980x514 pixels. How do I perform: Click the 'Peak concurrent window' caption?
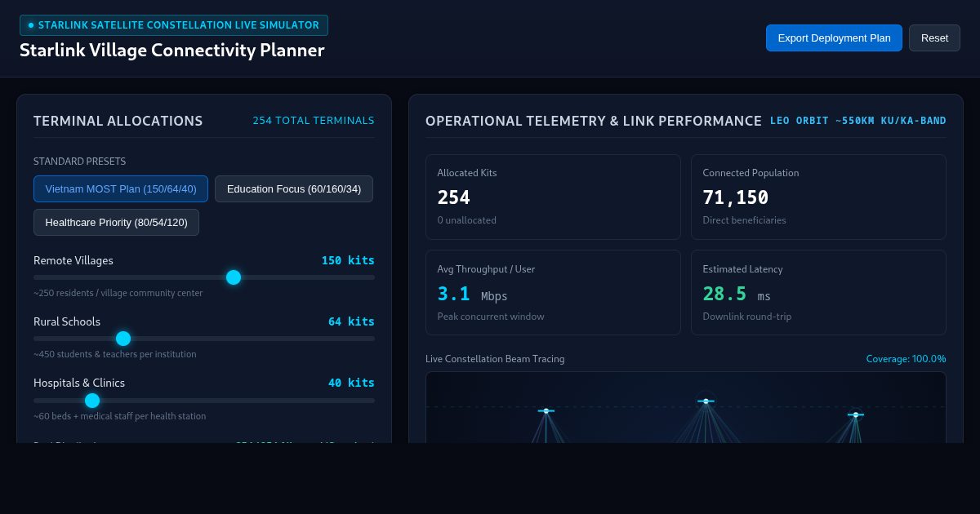tap(491, 317)
